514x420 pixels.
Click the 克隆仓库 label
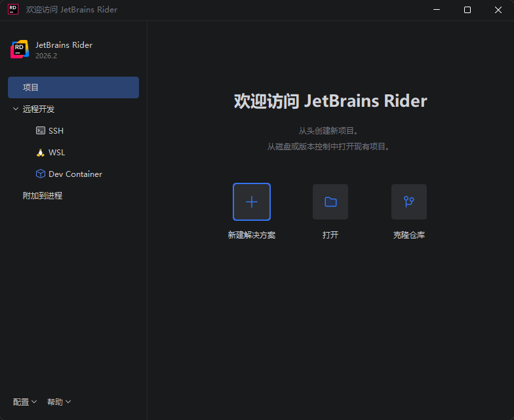(x=409, y=235)
